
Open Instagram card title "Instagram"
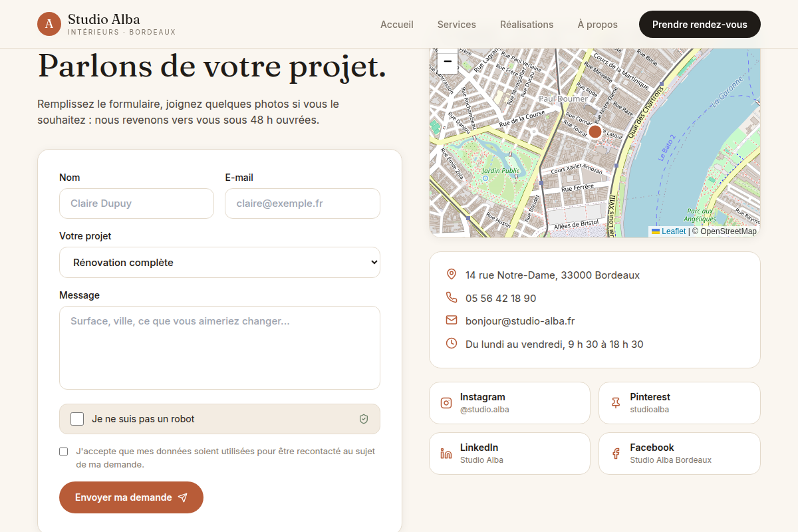[x=483, y=397]
